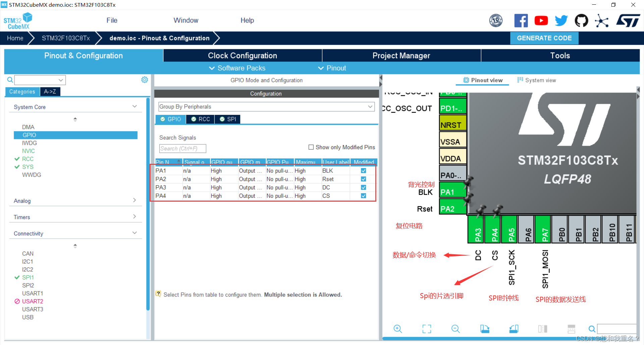The height and width of the screenshot is (345, 644).
Task: Select NVIC in System Core list
Action: [28, 151]
